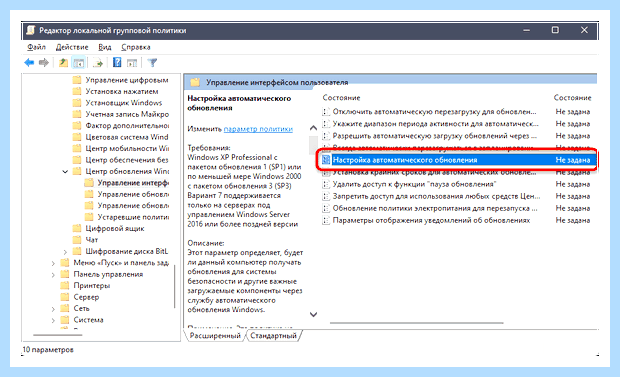The height and width of the screenshot is (377, 620).
Task: Select Центр мобильности Windows tree item
Action: pyautogui.click(x=127, y=149)
